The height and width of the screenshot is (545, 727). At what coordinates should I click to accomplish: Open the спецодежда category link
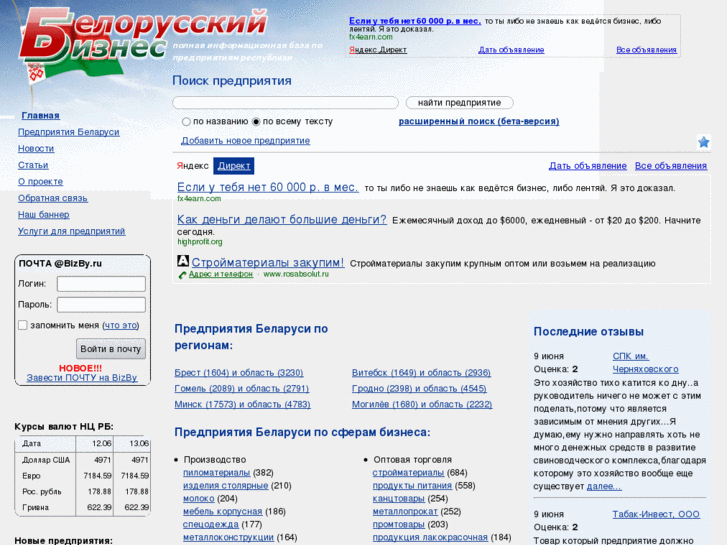[x=210, y=525]
